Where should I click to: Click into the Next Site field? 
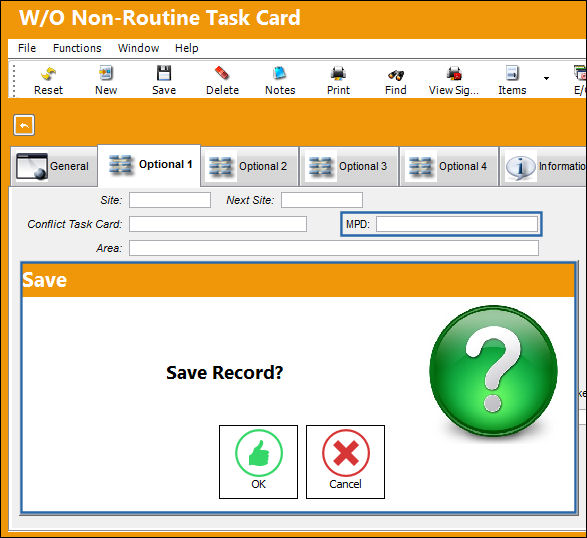322,200
